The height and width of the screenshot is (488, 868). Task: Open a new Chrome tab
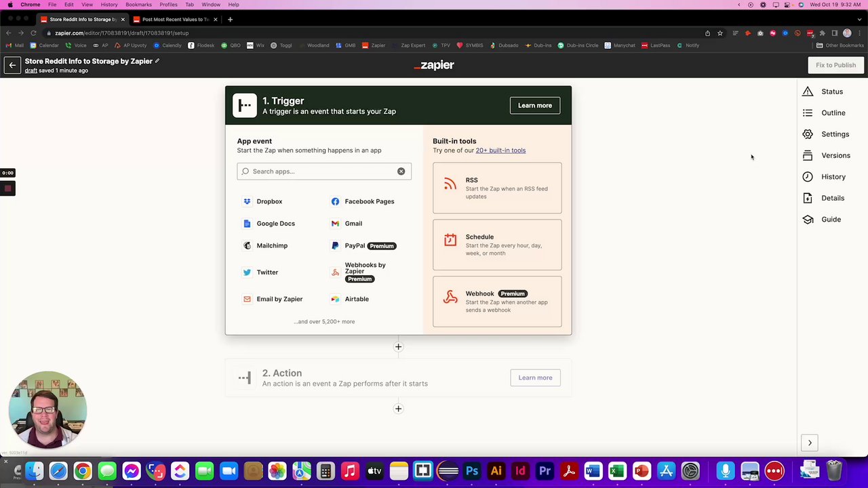click(230, 19)
